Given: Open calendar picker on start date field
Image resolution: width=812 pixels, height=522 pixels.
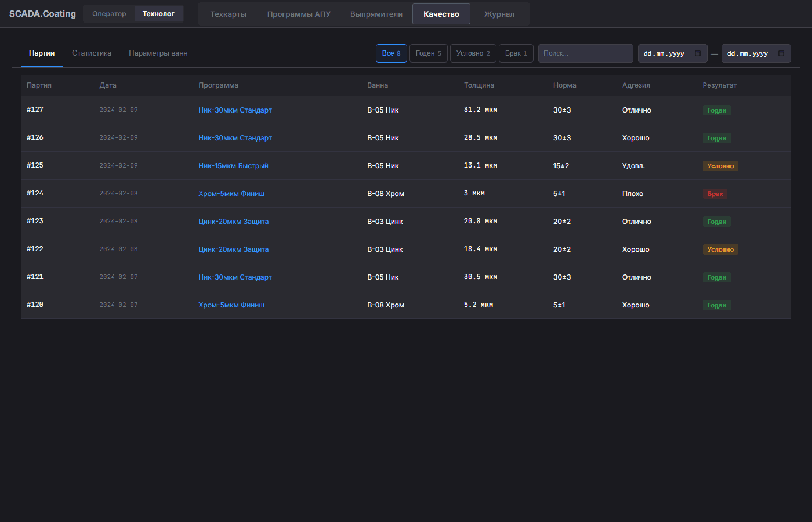Looking at the screenshot, I should click(x=698, y=53).
